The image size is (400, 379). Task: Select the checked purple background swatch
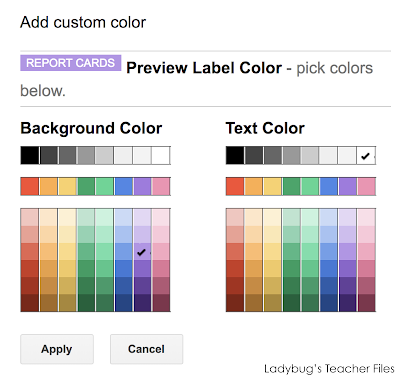tap(142, 252)
